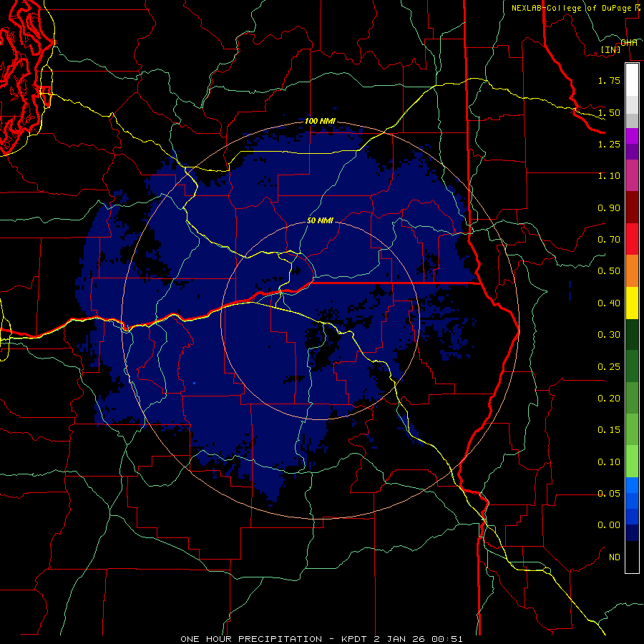Pick the orange swatch beside 0.50
Image resolution: width=644 pixels, height=644 pixels.
tap(632, 270)
